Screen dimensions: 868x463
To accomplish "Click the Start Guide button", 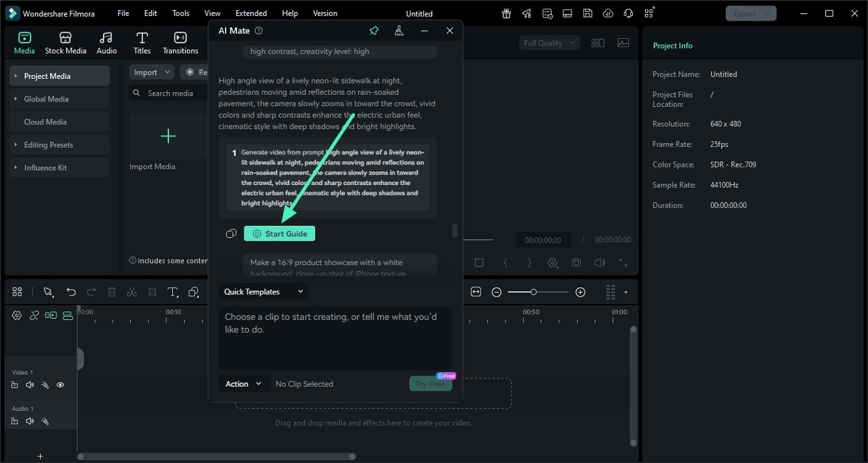I will [279, 234].
